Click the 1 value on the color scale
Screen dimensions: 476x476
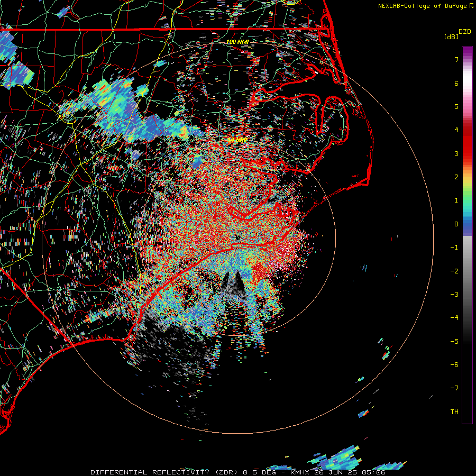coord(456,200)
